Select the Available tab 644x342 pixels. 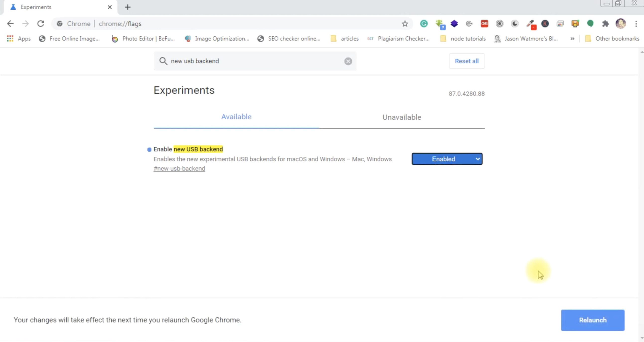pos(236,117)
